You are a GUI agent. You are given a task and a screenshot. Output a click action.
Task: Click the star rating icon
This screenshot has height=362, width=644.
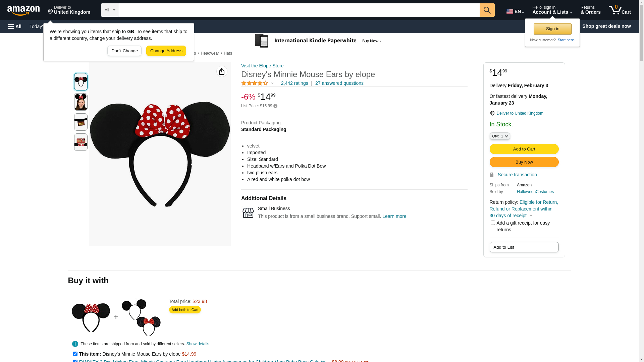coord(255,83)
